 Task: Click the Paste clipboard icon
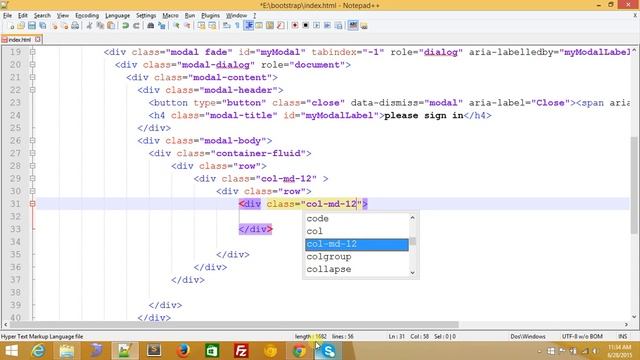click(111, 26)
